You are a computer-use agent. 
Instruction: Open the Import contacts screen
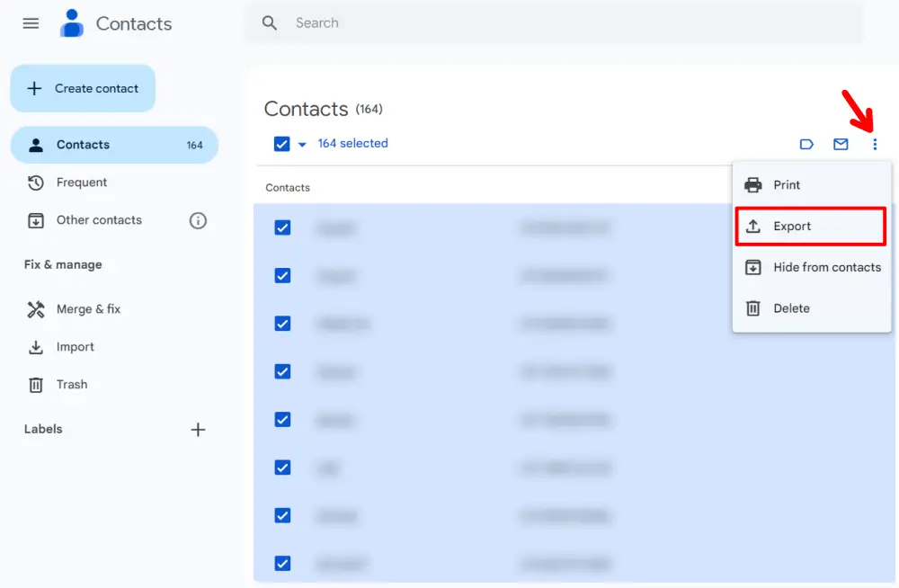click(76, 346)
